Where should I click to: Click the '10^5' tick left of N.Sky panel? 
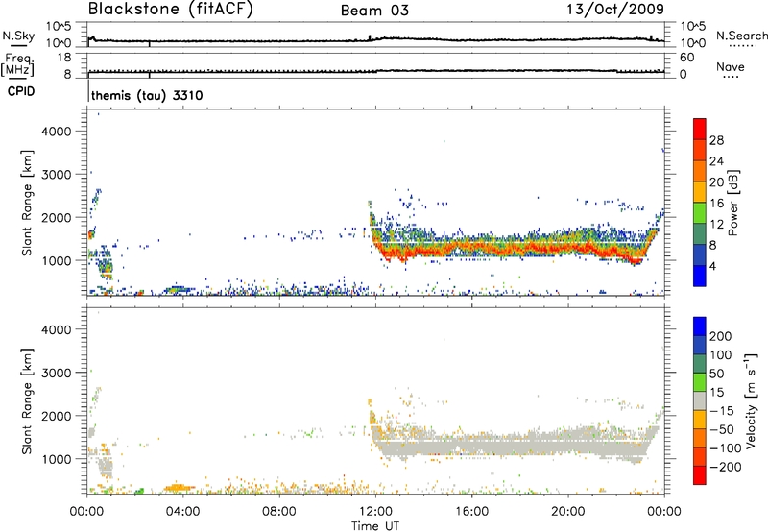[59, 27]
